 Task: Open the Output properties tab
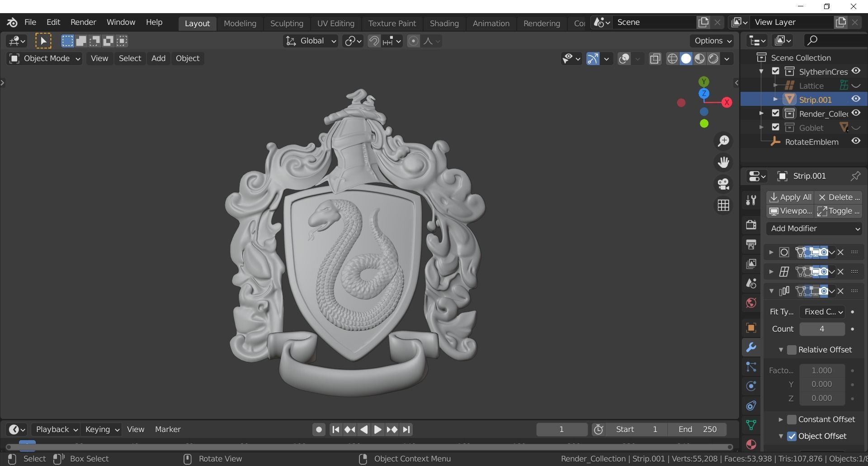click(751, 244)
